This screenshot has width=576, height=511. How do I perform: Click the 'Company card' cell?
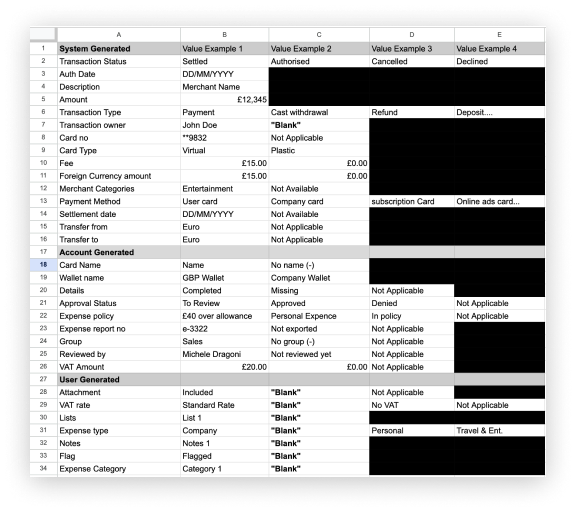[319, 201]
